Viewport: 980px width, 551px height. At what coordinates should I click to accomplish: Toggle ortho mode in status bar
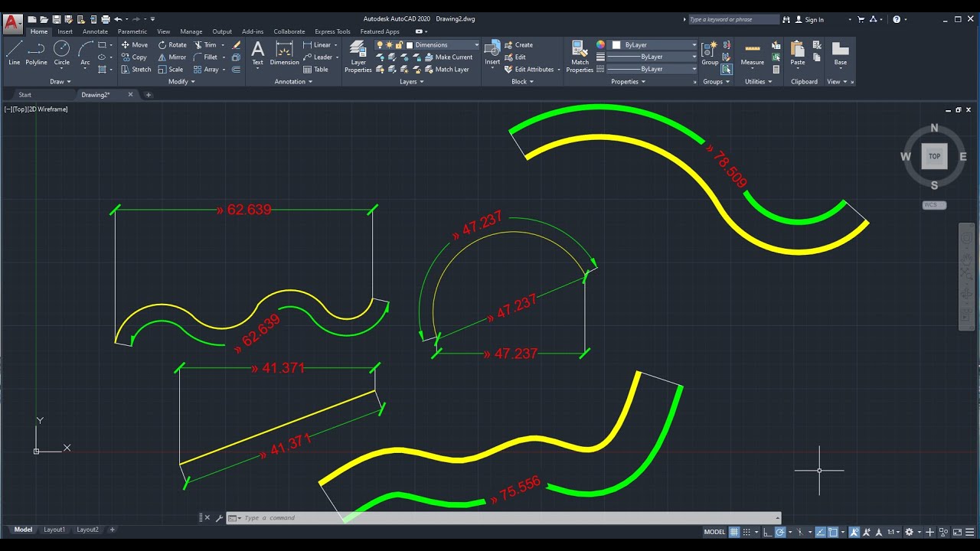click(768, 532)
